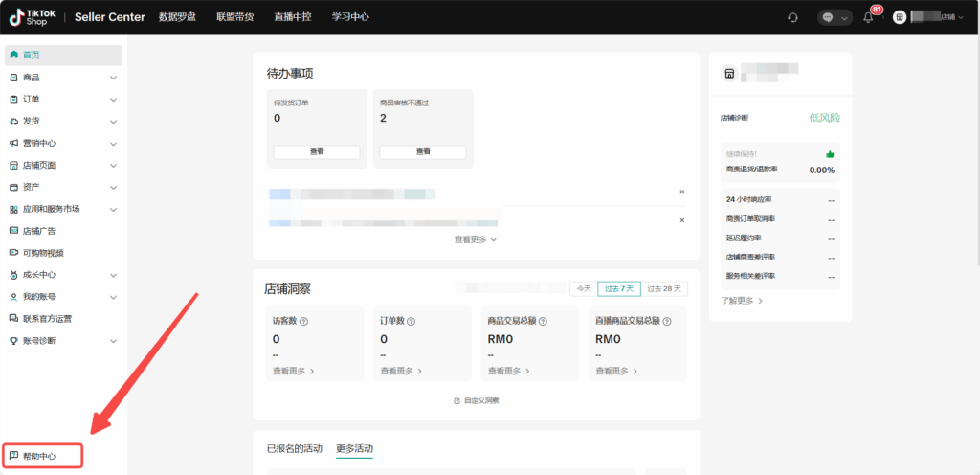The height and width of the screenshot is (475, 980).
Task: Click the Account Diagnosis (账号诊断) trophy icon
Action: click(14, 341)
